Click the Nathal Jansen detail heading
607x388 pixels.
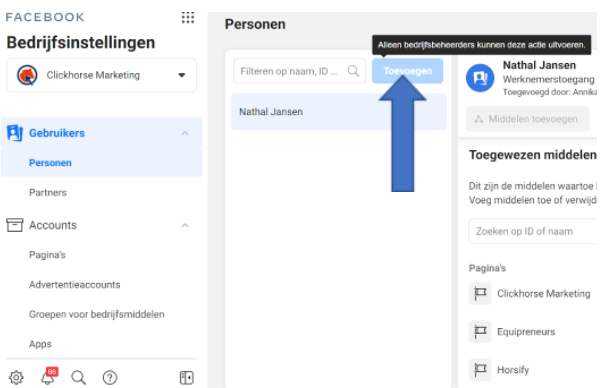pos(539,65)
